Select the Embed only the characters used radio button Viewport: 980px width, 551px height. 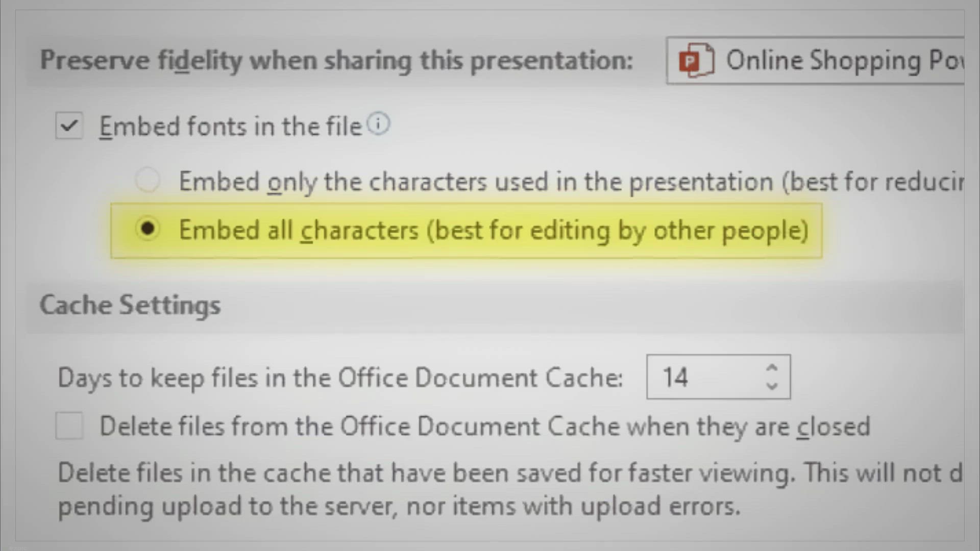pyautogui.click(x=148, y=180)
